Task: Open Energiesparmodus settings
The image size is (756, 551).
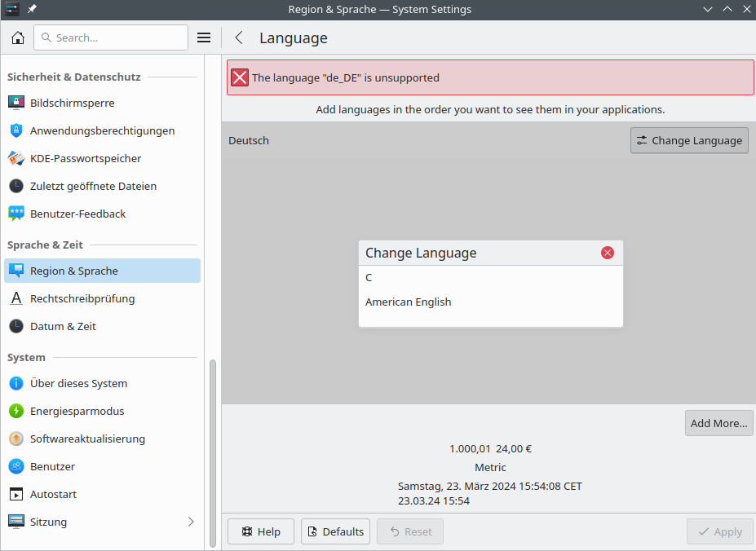Action: click(102, 411)
